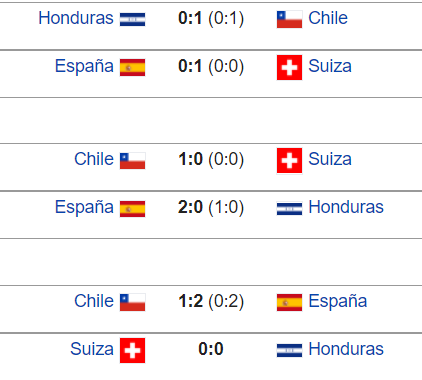Click the 2:0 (1:0) score text
The width and height of the screenshot is (422, 380).
click(211, 207)
